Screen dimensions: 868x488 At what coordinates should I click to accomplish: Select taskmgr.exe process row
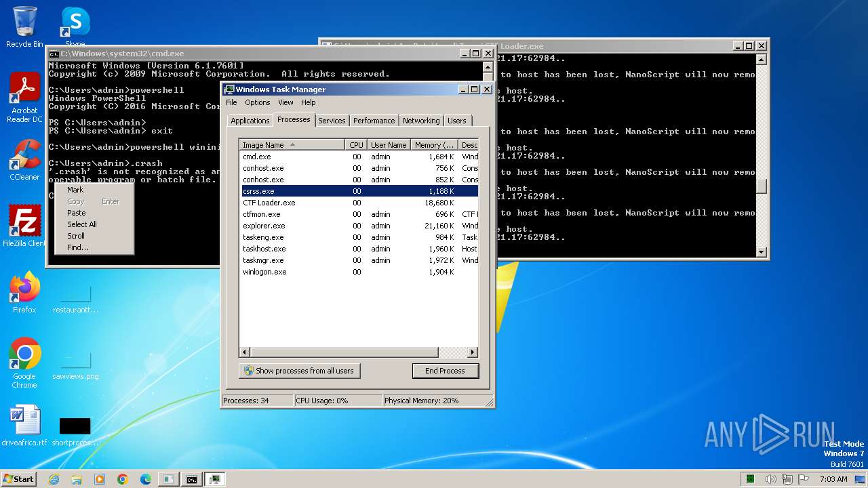pyautogui.click(x=359, y=260)
